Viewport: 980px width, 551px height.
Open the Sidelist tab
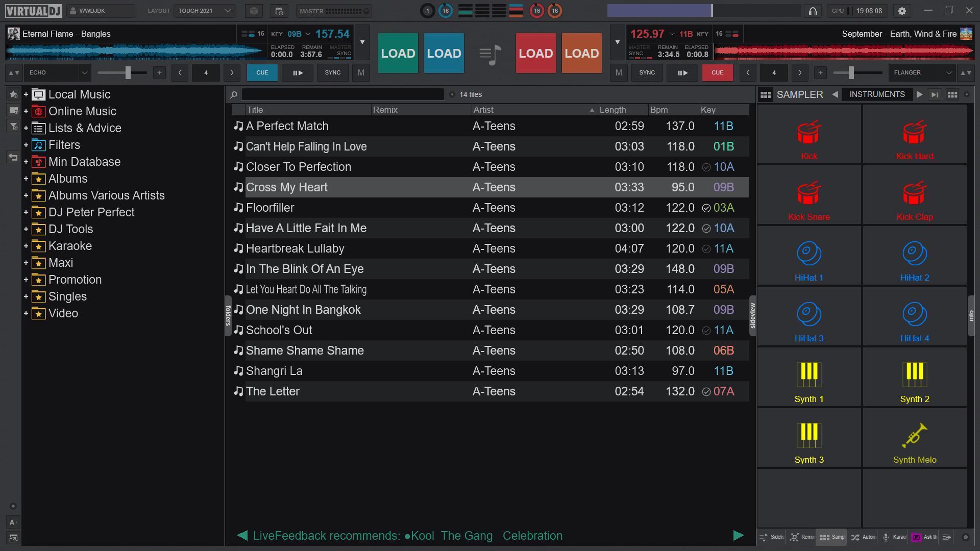tap(771, 537)
